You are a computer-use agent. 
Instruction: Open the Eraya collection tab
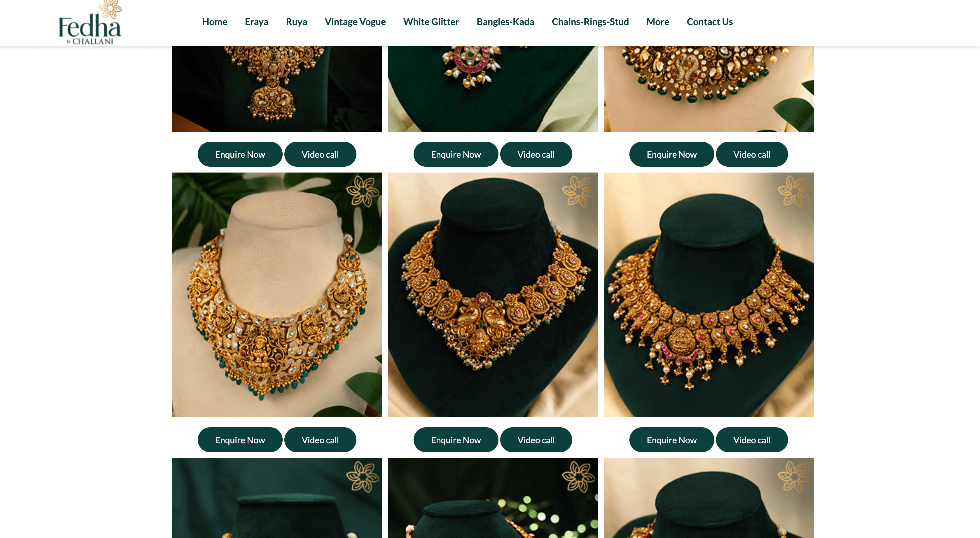pyautogui.click(x=256, y=22)
